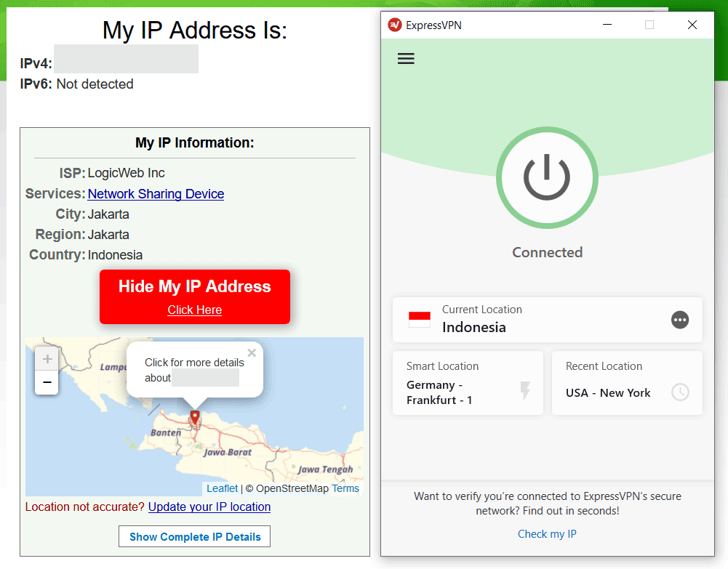Click the ExpressVPN logo in title bar

395,25
